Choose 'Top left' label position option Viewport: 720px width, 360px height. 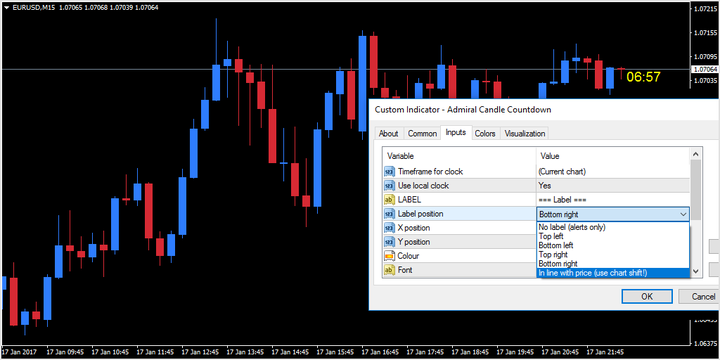pyautogui.click(x=613, y=236)
